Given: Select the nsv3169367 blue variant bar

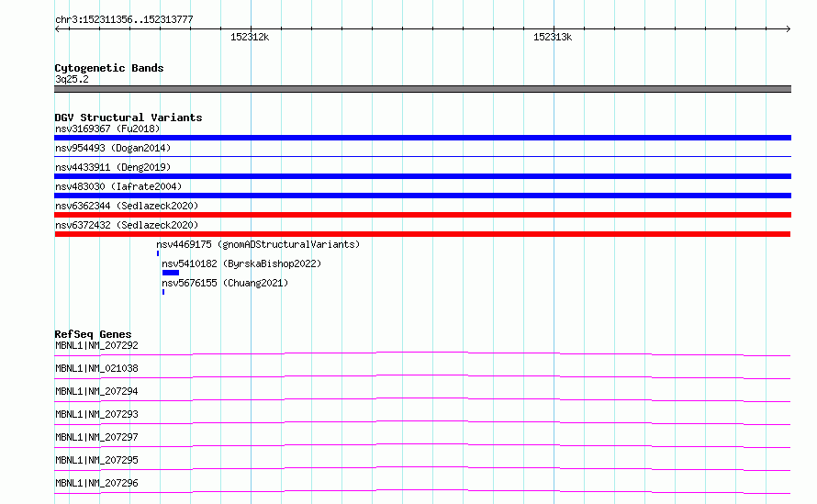Looking at the screenshot, I should [x=422, y=138].
